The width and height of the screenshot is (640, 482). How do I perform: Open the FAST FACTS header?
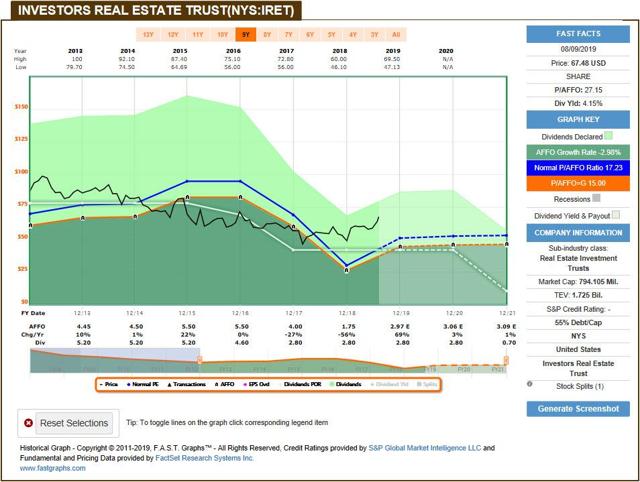(x=578, y=34)
